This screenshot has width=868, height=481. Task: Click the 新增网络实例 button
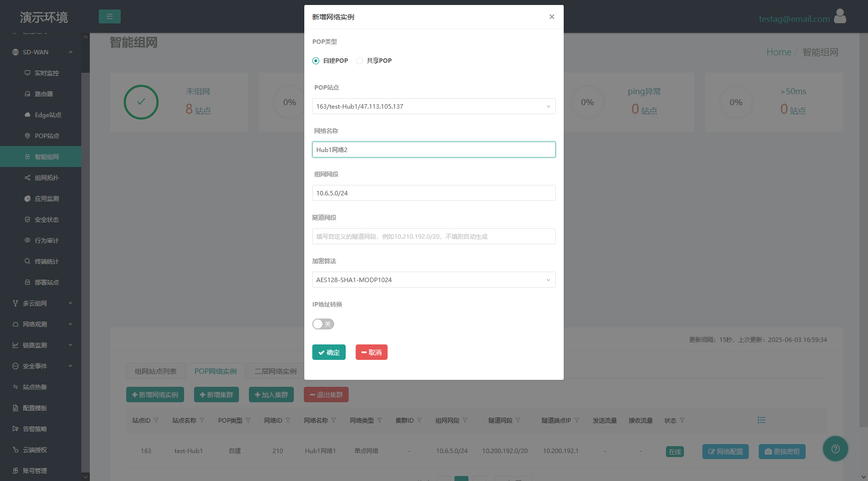click(x=155, y=395)
